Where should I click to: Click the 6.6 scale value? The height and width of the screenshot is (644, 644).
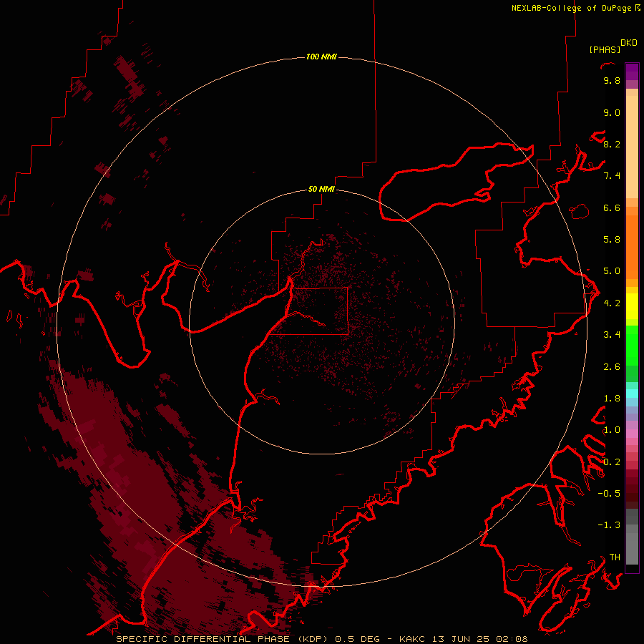[612, 208]
